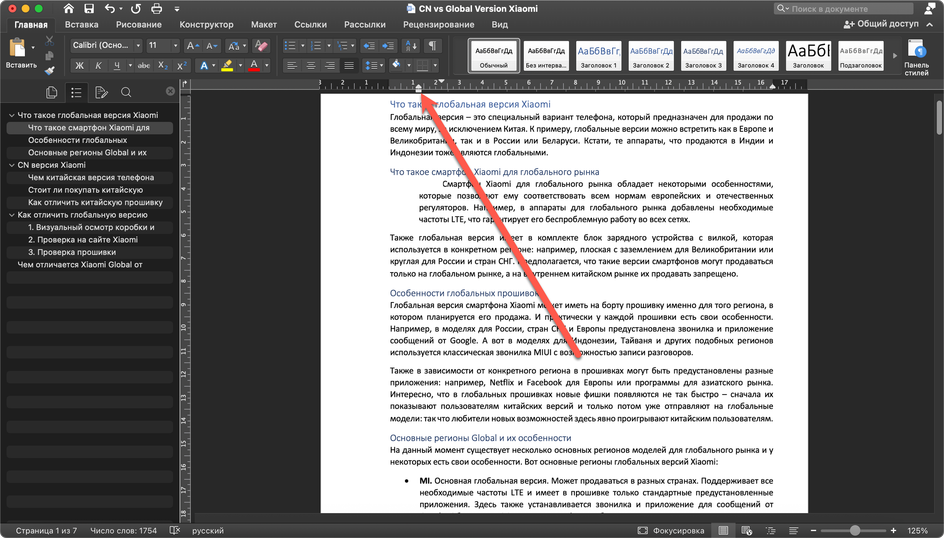Toggle underline (Ч) formatting
The width and height of the screenshot is (944, 538).
tap(117, 66)
